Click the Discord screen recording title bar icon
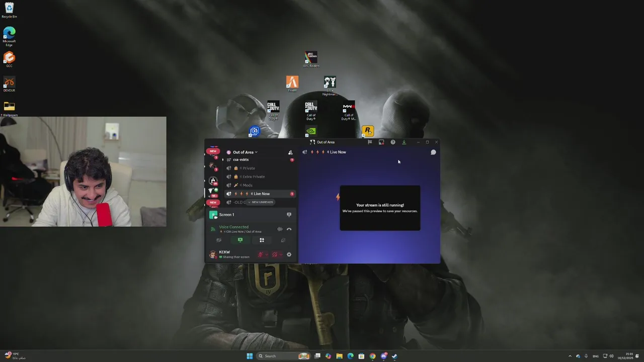The width and height of the screenshot is (644, 362). 381,142
